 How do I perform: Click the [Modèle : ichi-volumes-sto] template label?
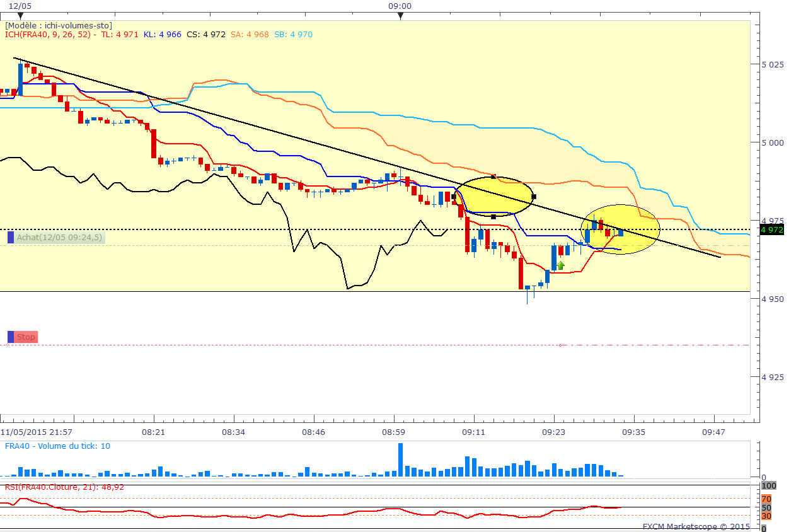coord(59,25)
